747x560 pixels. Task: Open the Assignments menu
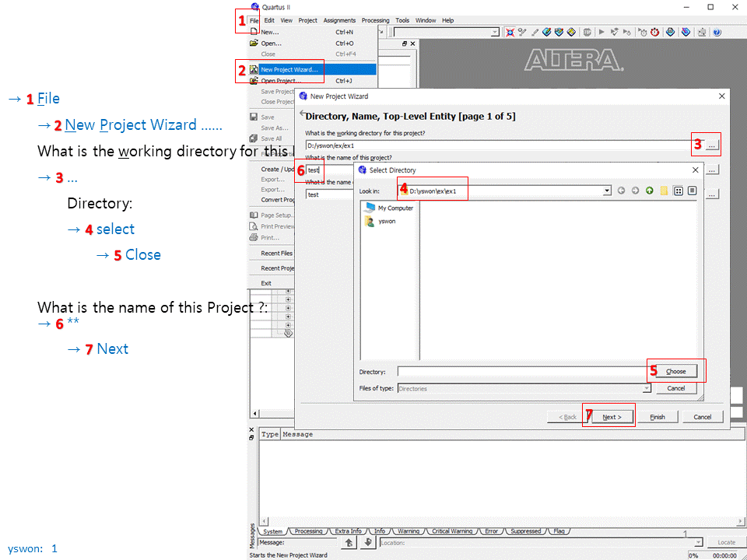(x=339, y=20)
